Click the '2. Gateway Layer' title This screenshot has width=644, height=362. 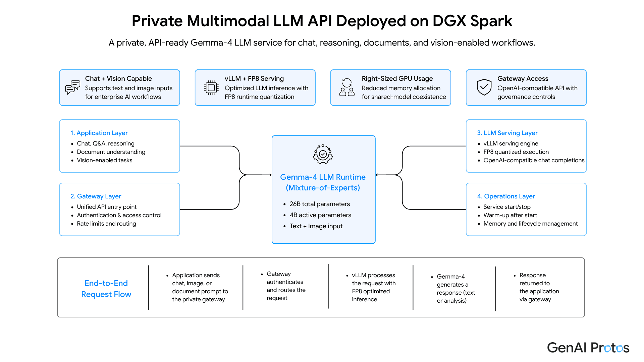(96, 196)
